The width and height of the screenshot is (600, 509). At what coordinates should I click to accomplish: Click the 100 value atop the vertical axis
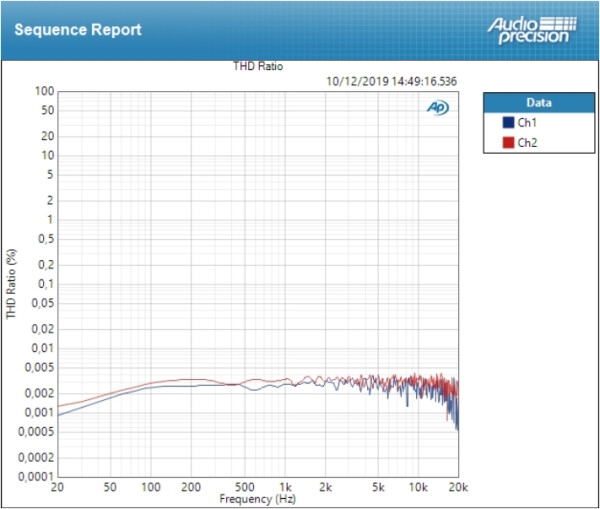43,91
